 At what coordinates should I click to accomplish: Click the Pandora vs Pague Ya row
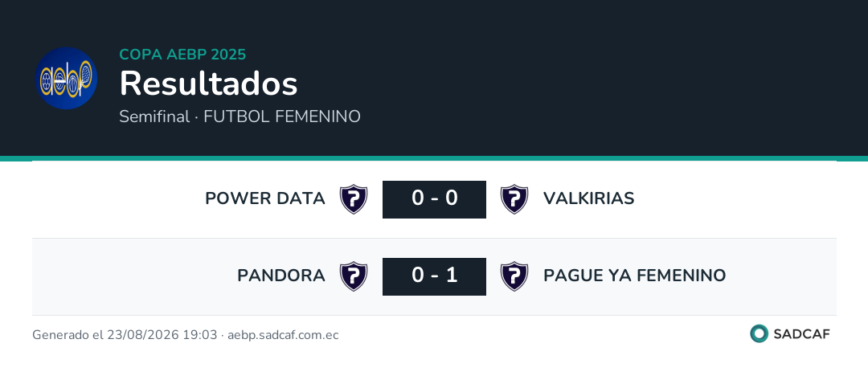[x=434, y=276]
